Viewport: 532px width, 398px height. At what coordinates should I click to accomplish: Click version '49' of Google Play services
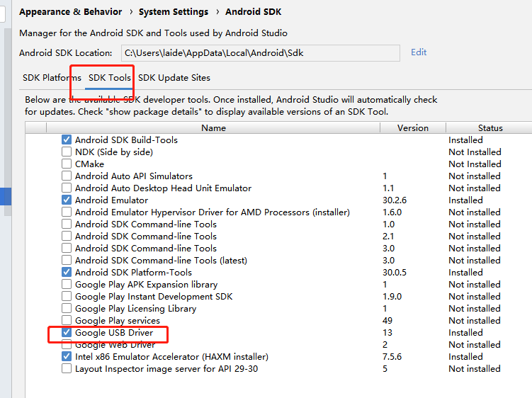coord(387,321)
